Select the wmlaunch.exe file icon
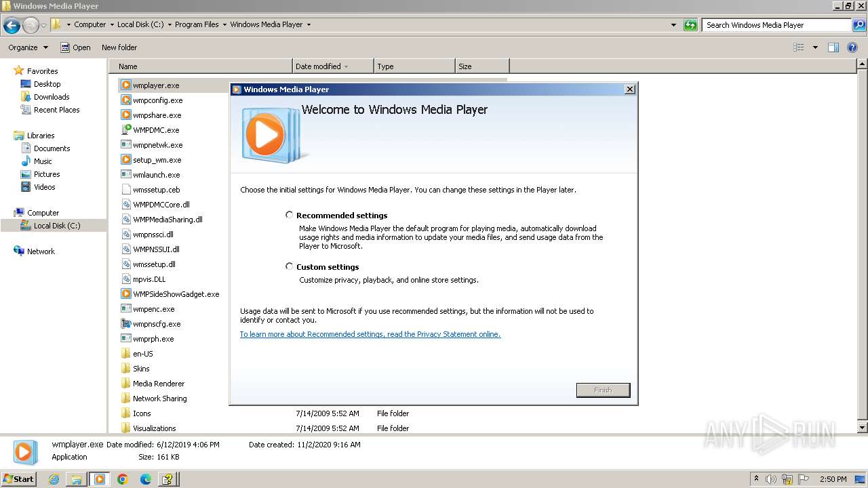Viewport: 868px width, 488px height. [x=125, y=175]
